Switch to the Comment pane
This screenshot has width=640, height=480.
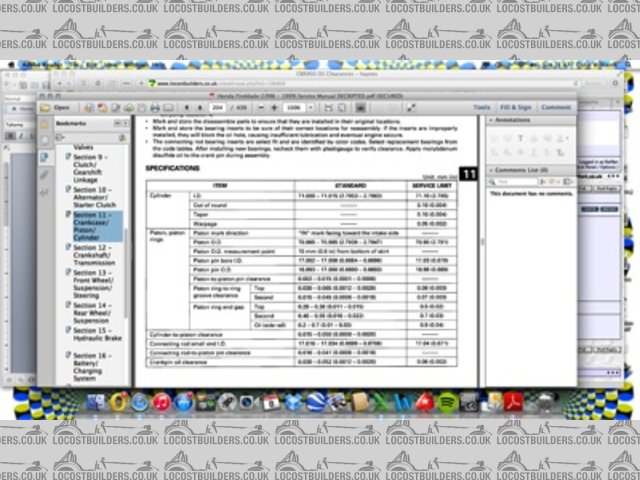(555, 107)
